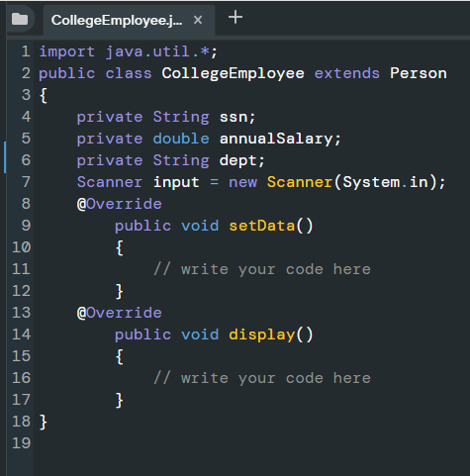This screenshot has height=476, width=470.
Task: Click line number 1 in gutter
Action: coord(26,51)
